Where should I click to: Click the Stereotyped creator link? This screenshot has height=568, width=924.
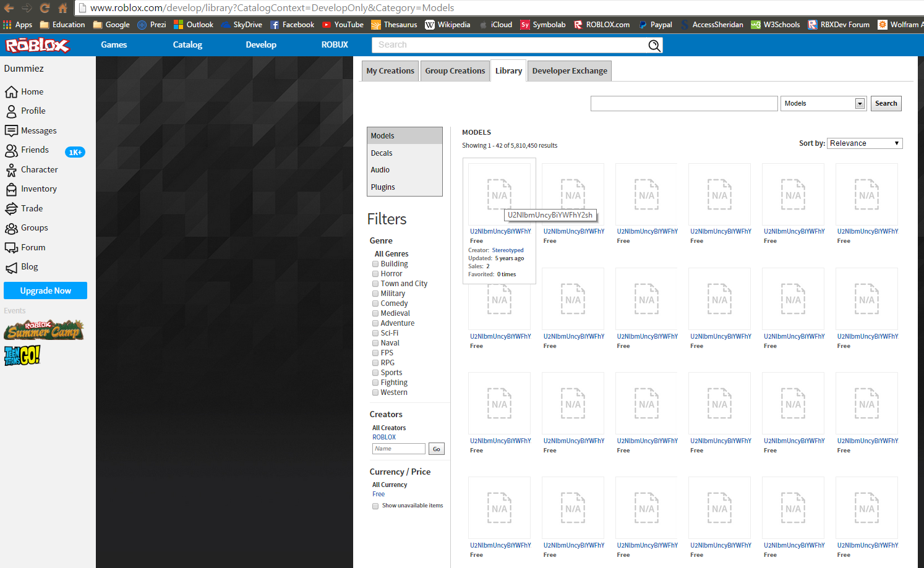(x=508, y=250)
